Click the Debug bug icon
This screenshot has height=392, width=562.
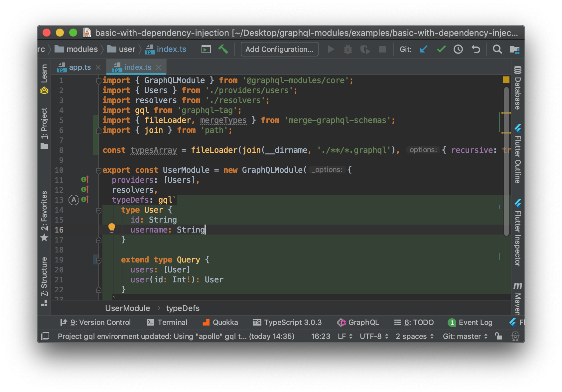point(348,49)
